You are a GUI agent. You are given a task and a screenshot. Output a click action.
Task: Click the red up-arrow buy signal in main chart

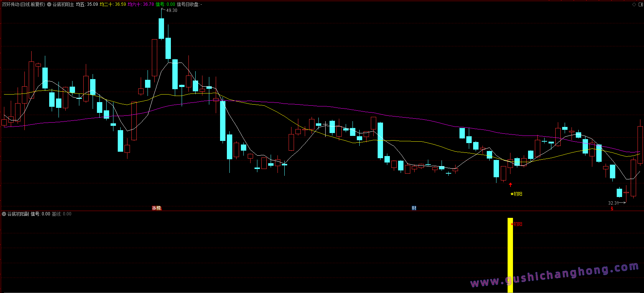point(510,184)
